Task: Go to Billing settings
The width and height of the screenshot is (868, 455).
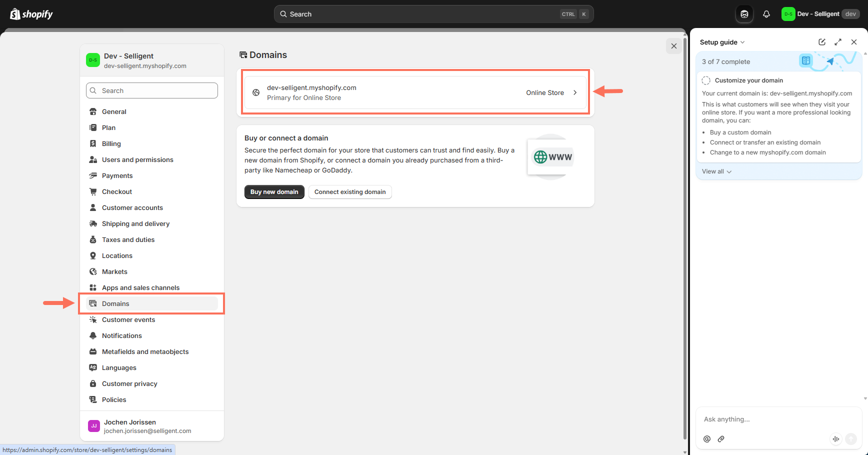Action: point(111,143)
